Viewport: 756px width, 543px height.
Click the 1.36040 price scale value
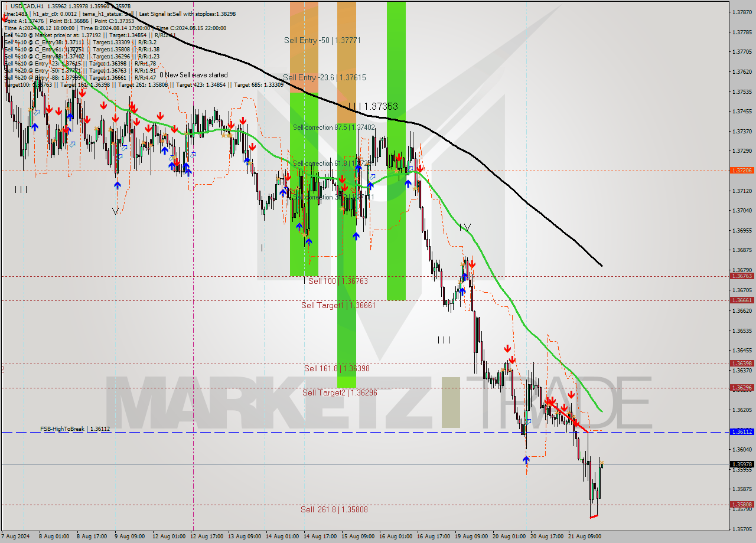742,449
